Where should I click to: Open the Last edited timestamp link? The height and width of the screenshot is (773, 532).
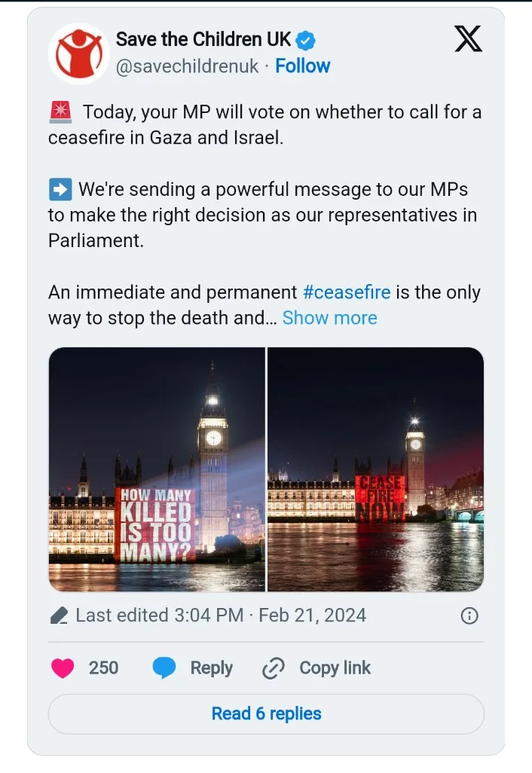(x=221, y=616)
